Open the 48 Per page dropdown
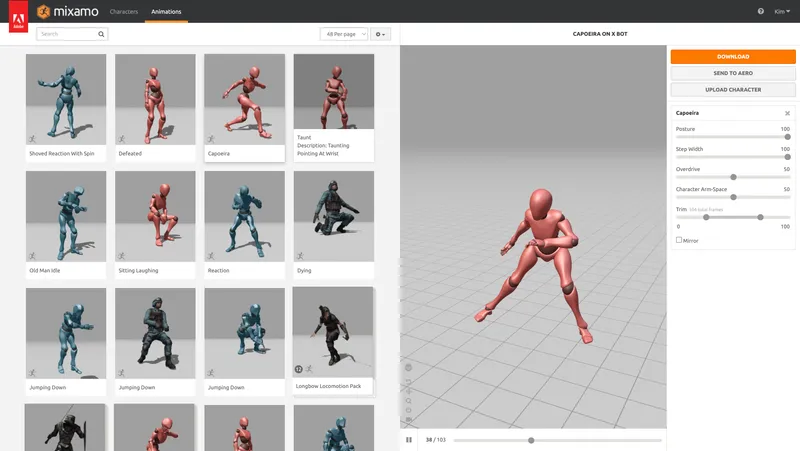 (343, 34)
